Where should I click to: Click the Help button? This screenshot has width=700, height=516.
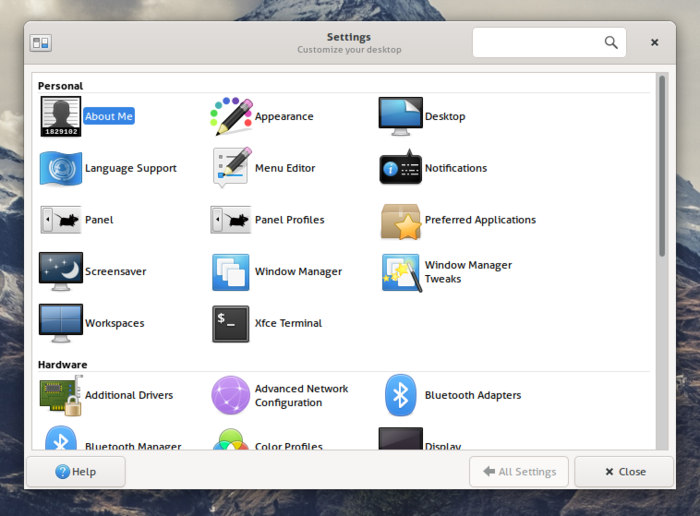click(76, 472)
